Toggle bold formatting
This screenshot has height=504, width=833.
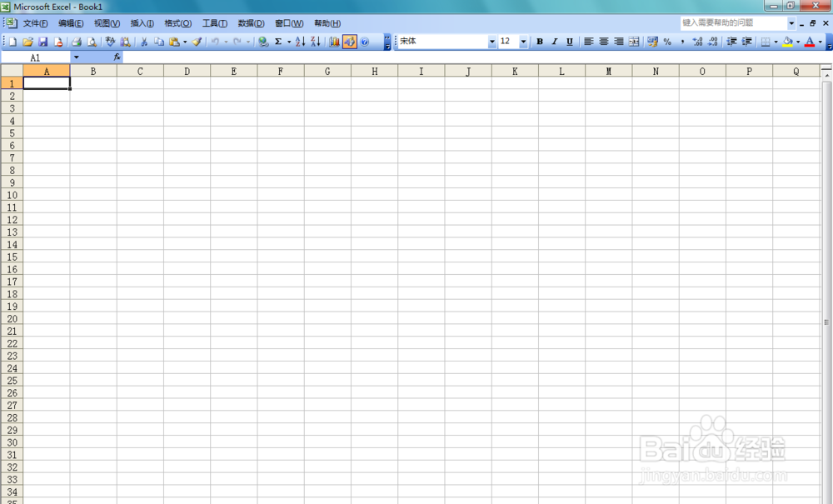pos(540,41)
